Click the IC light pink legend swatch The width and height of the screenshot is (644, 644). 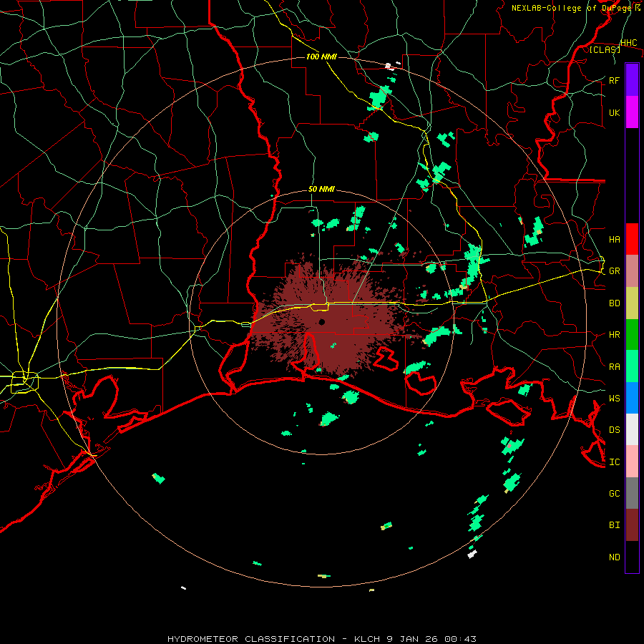click(x=632, y=462)
